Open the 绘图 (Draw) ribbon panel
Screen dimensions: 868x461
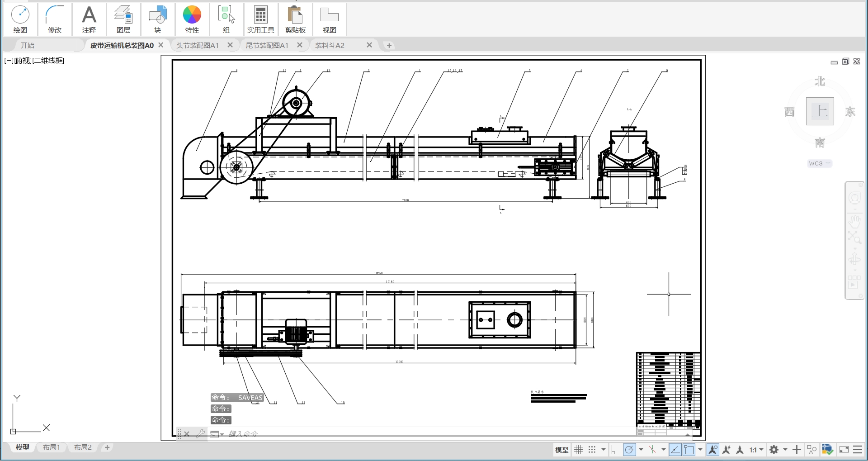click(20, 19)
